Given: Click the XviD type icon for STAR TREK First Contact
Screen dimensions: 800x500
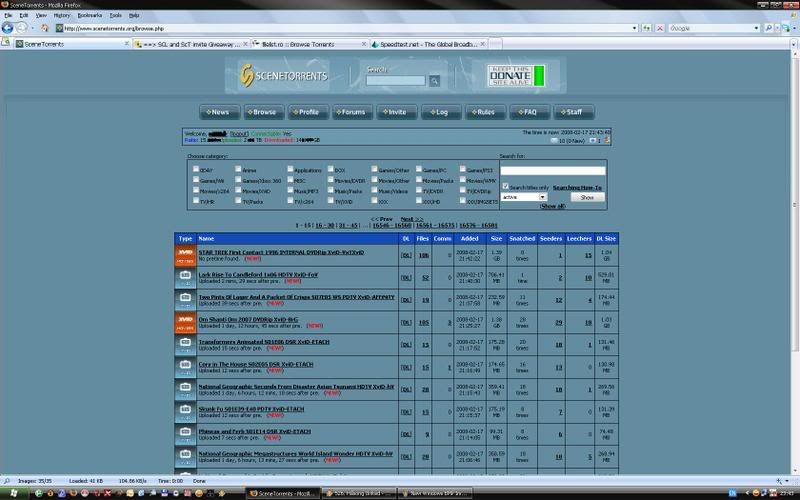Looking at the screenshot, I should 185,256.
